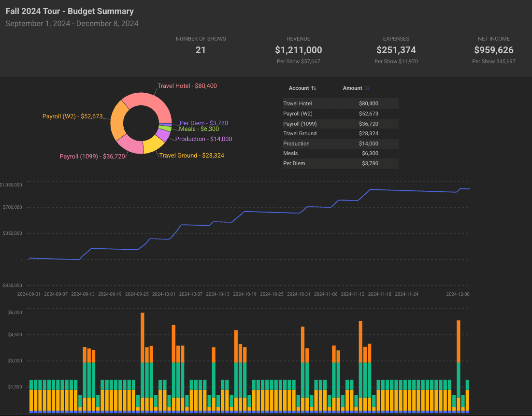Click the 2024-09-01 axis date label
The width and height of the screenshot is (532, 416).
click(x=29, y=294)
